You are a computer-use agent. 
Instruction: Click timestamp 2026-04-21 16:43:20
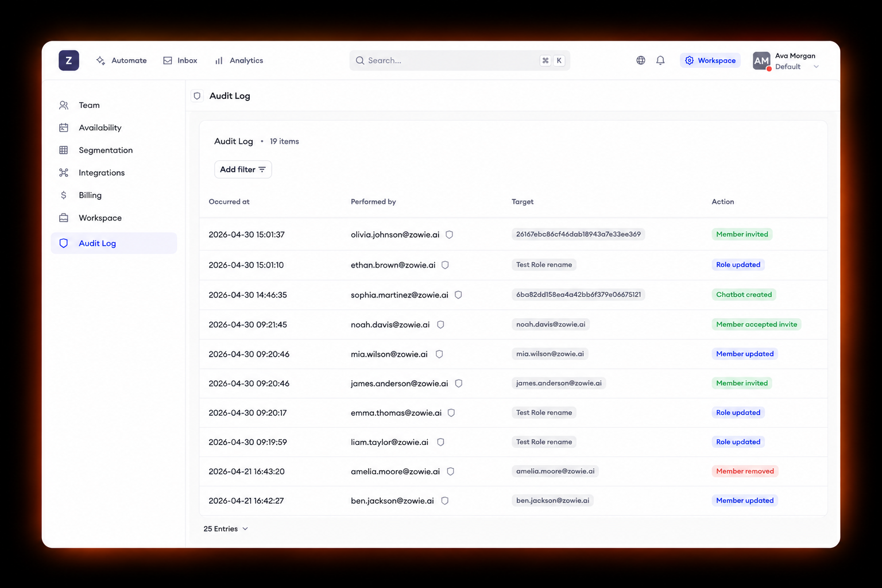point(246,471)
